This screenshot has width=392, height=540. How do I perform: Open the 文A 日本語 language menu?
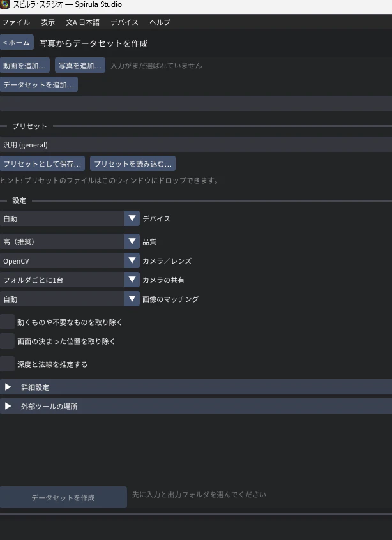pos(82,22)
